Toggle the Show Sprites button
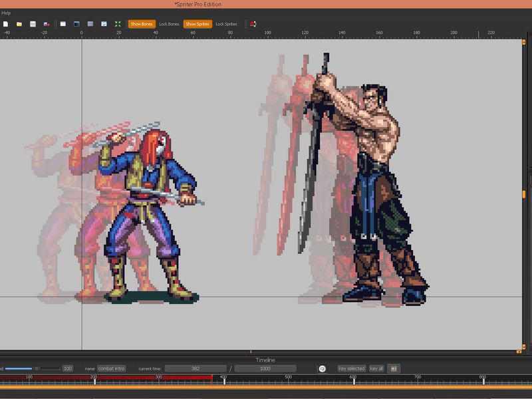The width and height of the screenshot is (532, 399). pos(198,24)
